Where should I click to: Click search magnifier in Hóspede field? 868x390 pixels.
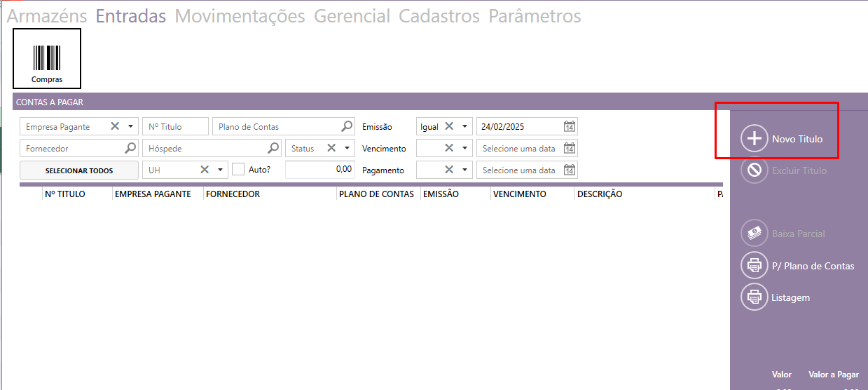click(x=273, y=149)
